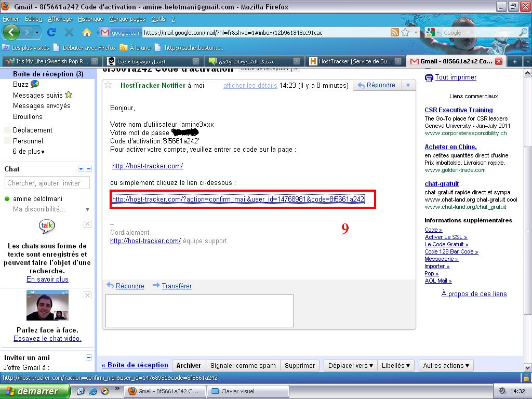Show desktop from quick launch icon

click(81, 391)
